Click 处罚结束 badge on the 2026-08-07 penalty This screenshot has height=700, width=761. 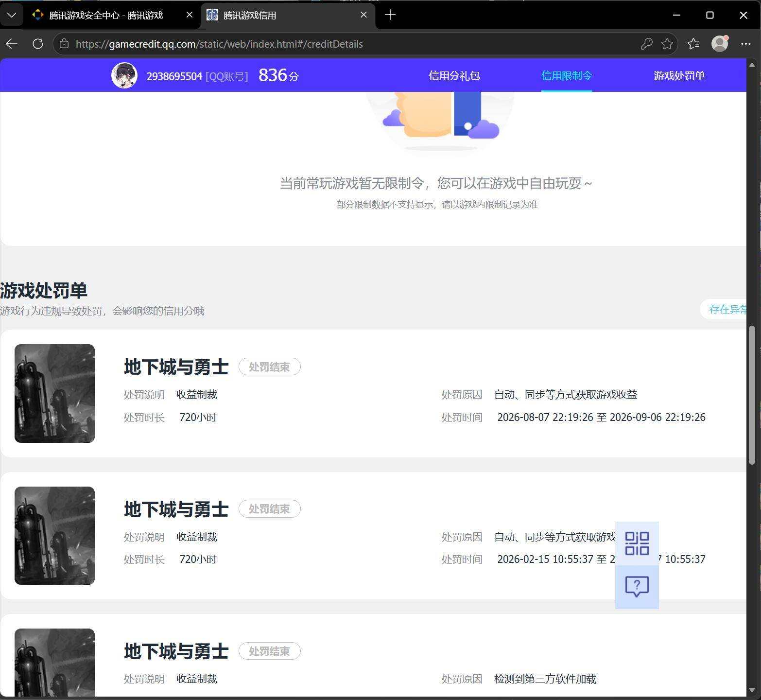(x=269, y=367)
